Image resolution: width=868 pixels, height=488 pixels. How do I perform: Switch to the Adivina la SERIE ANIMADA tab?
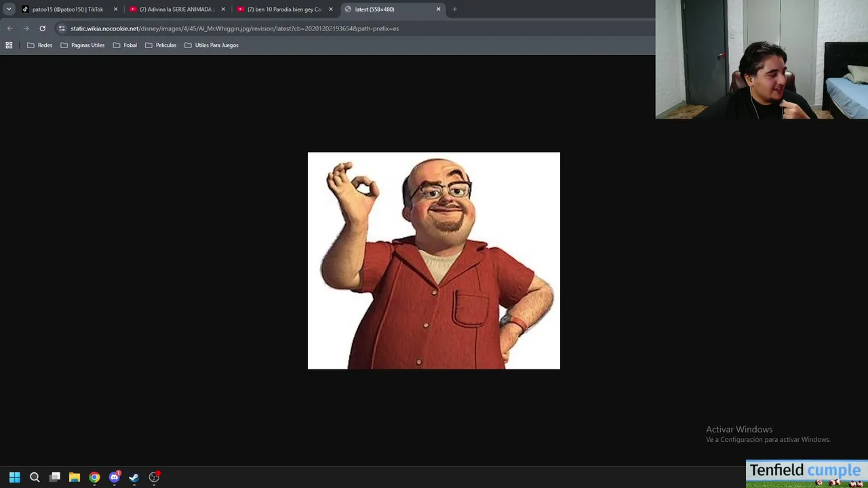click(x=176, y=9)
